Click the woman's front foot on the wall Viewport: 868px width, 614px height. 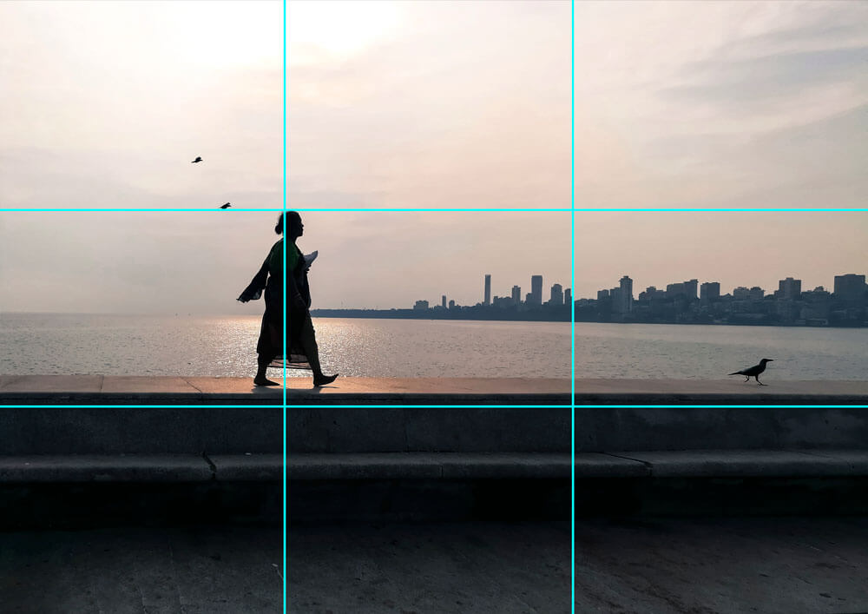pos(325,380)
